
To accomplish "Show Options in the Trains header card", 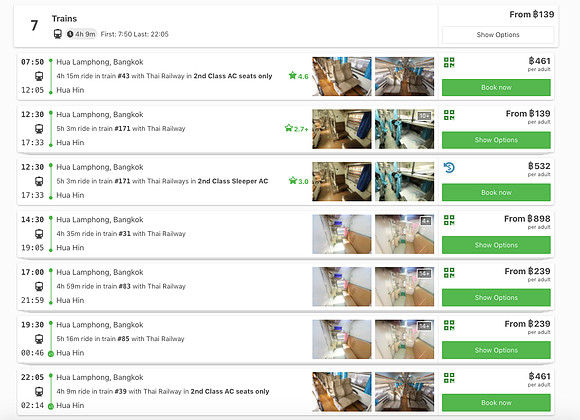I will (498, 35).
